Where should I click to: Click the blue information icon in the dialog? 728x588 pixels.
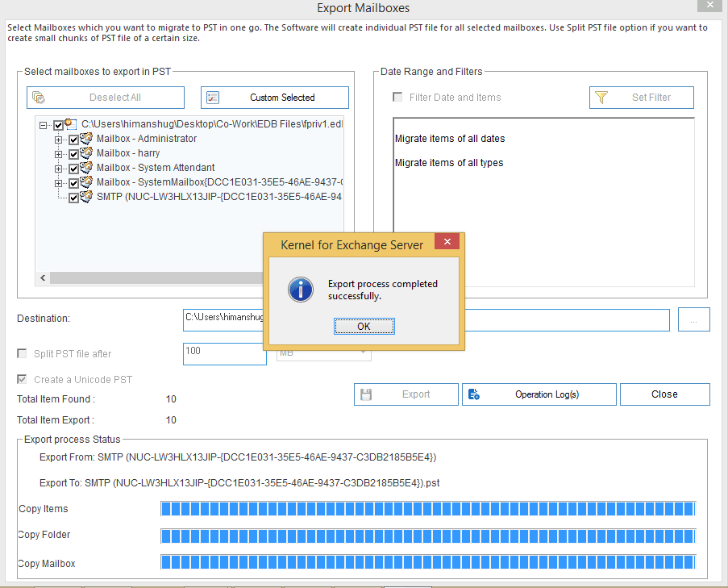click(301, 290)
